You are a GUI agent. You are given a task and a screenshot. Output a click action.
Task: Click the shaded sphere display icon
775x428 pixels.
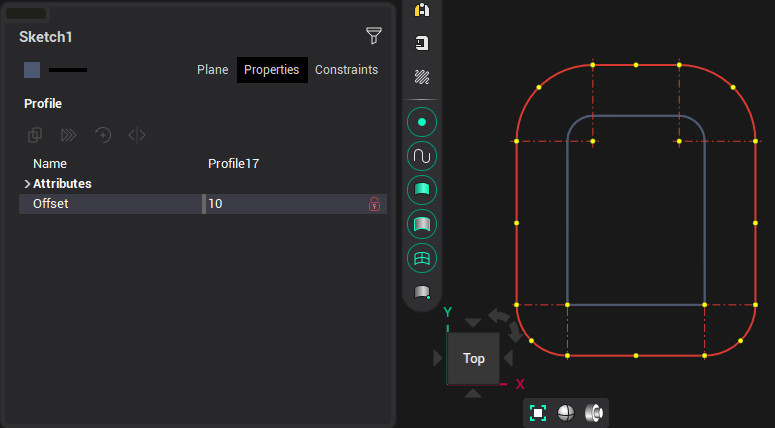coord(565,413)
